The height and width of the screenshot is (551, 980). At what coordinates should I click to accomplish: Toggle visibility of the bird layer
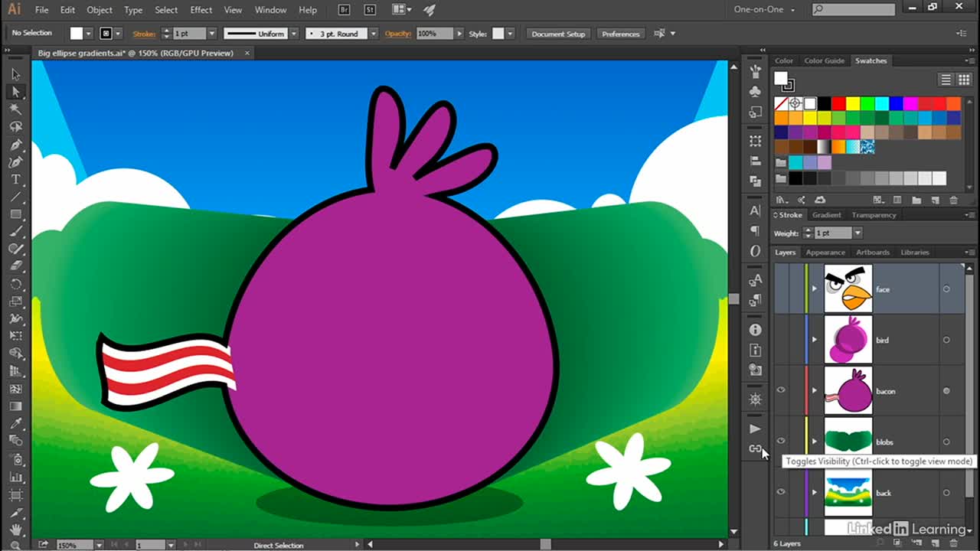pyautogui.click(x=781, y=340)
